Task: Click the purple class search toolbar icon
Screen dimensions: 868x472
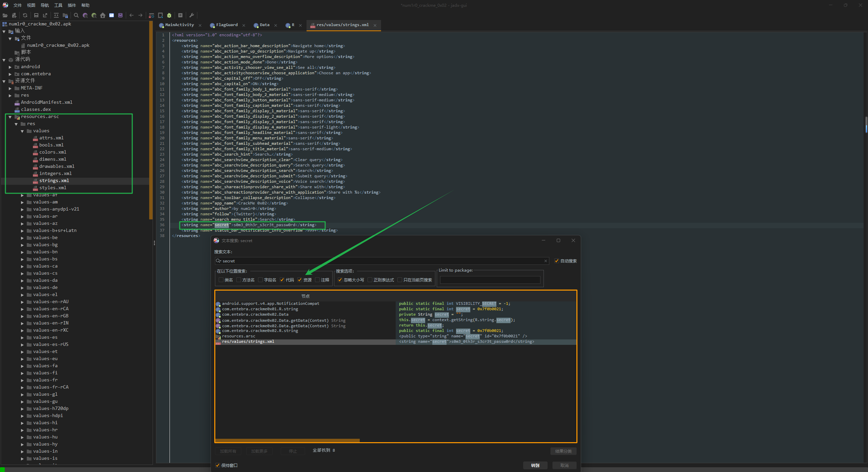Action: point(85,15)
